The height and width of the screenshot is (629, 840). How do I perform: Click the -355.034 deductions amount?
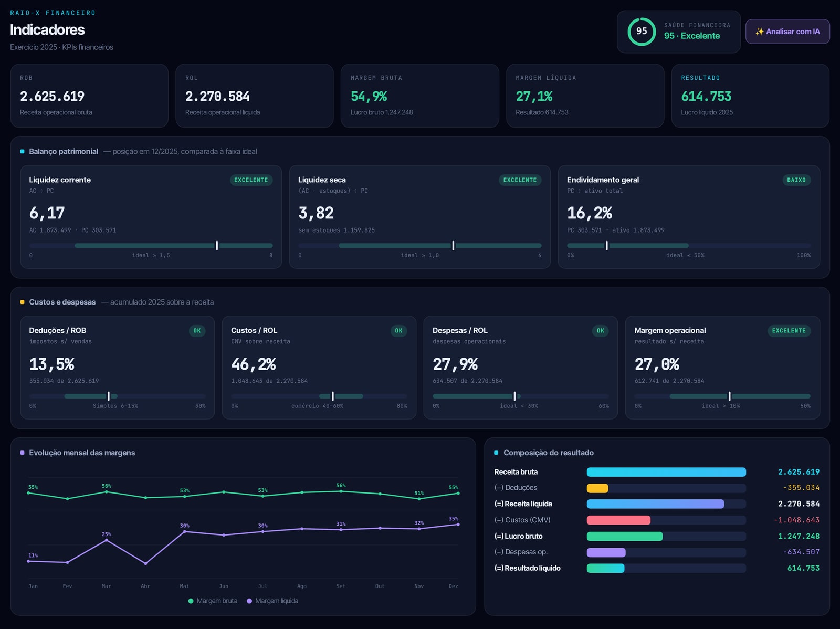pos(801,488)
